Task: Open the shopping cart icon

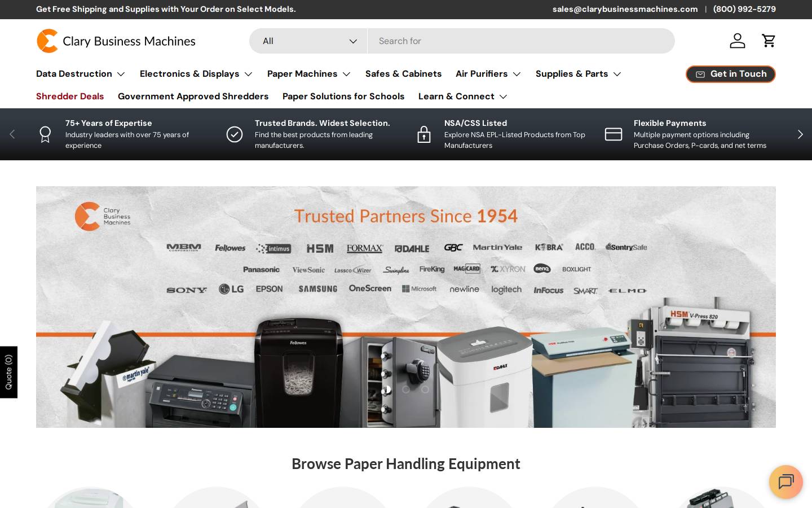Action: (769, 41)
